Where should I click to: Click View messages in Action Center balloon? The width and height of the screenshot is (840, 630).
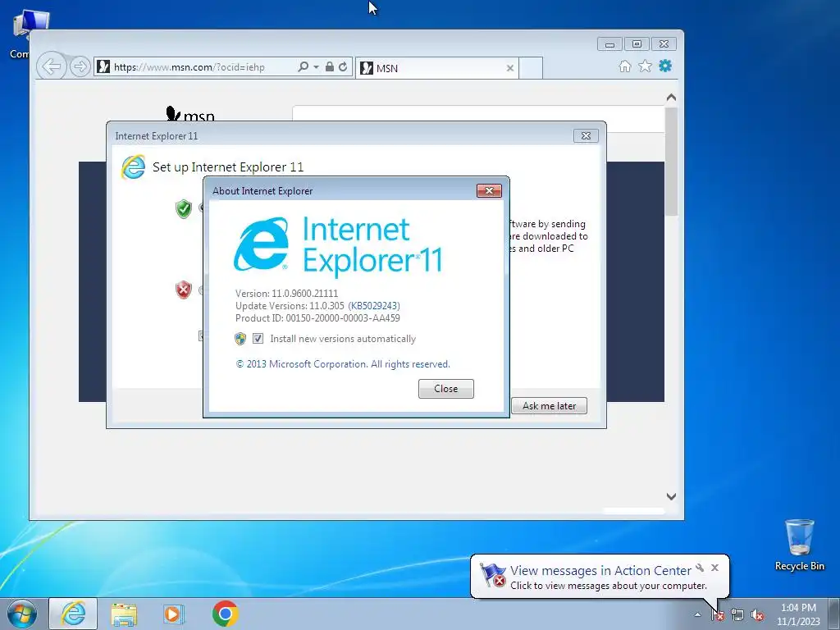pyautogui.click(x=600, y=571)
